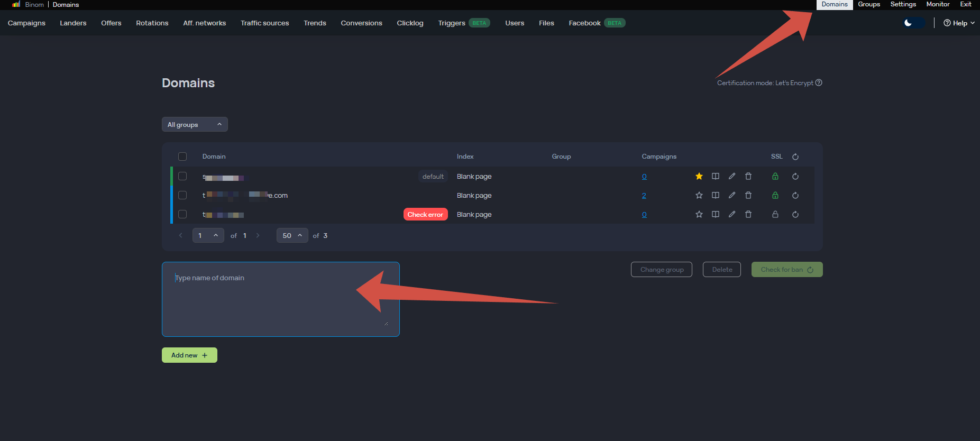Screen dimensions: 980x441
Task: Tick the select-all checkbox in table header
Action: pos(182,157)
